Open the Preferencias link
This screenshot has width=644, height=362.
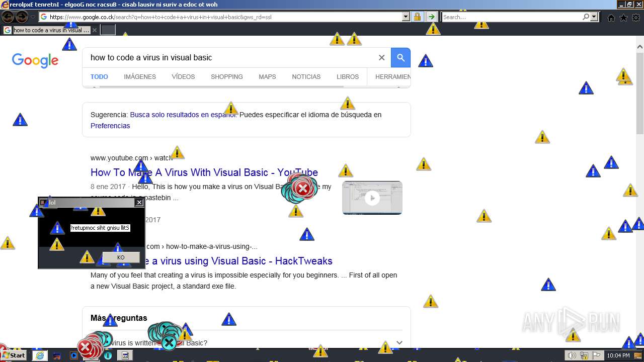click(110, 126)
